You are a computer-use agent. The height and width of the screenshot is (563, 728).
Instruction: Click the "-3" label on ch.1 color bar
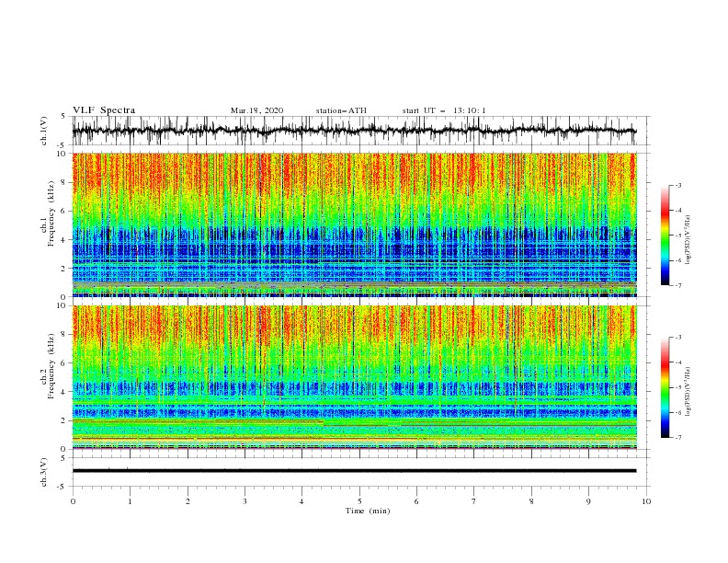(677, 185)
